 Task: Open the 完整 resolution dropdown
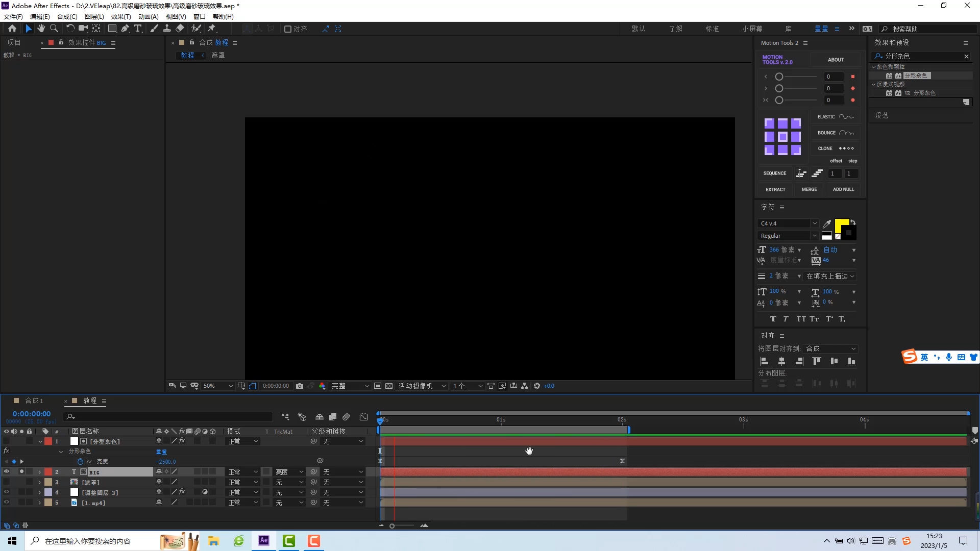click(x=350, y=386)
